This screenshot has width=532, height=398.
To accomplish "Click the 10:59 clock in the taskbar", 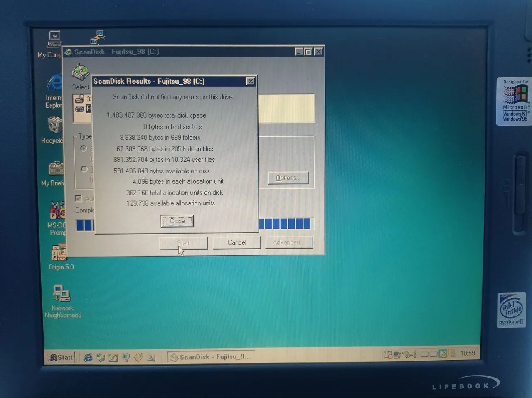I will 468,353.
